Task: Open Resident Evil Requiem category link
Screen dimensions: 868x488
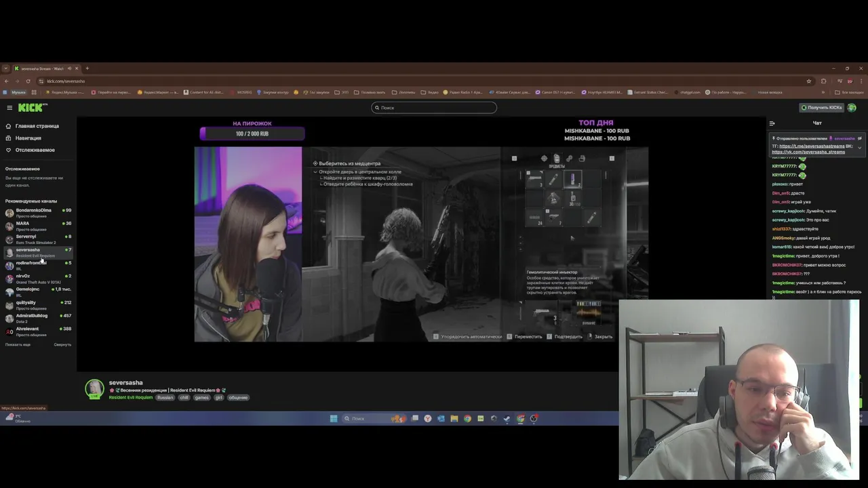Action: coord(131,398)
